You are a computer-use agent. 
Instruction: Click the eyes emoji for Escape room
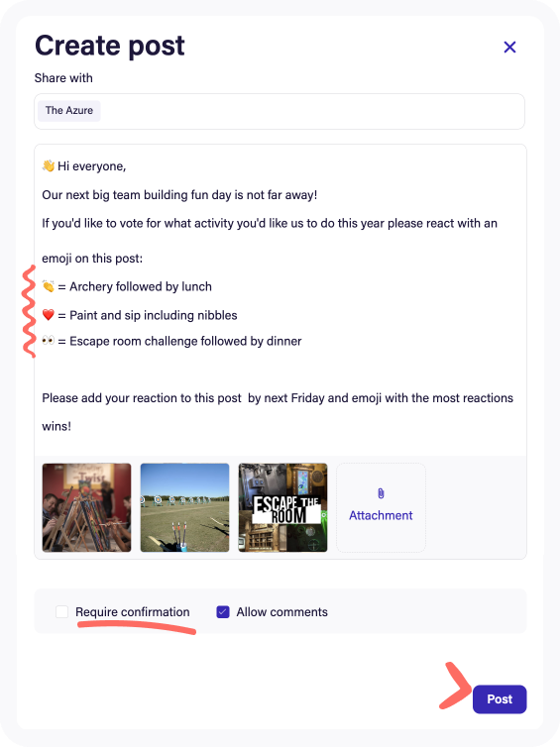click(49, 341)
